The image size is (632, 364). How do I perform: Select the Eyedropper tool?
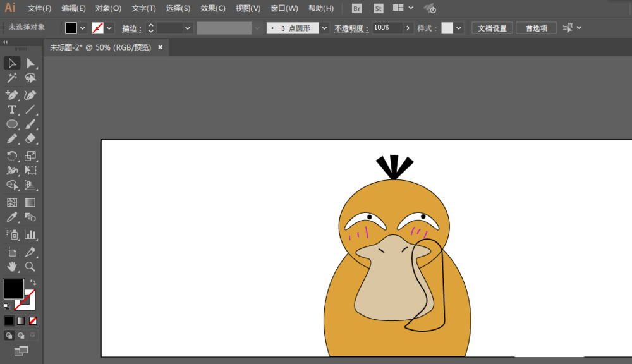pyautogui.click(x=12, y=217)
